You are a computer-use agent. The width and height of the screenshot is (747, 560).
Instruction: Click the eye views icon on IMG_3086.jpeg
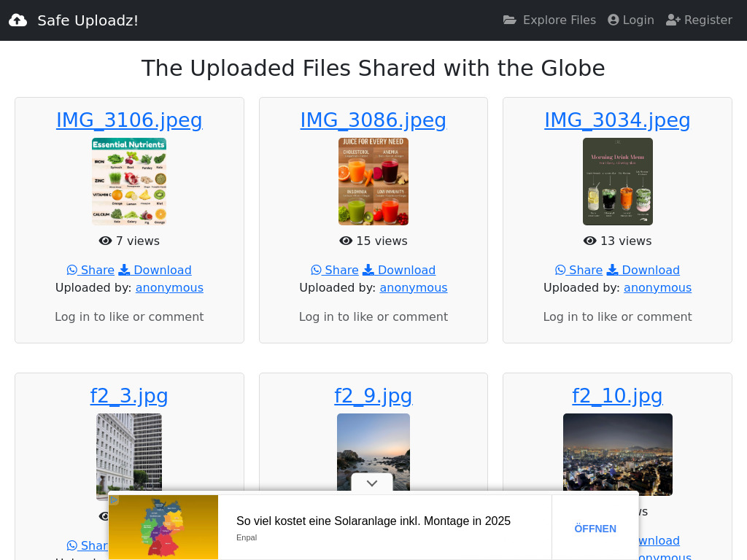346,241
